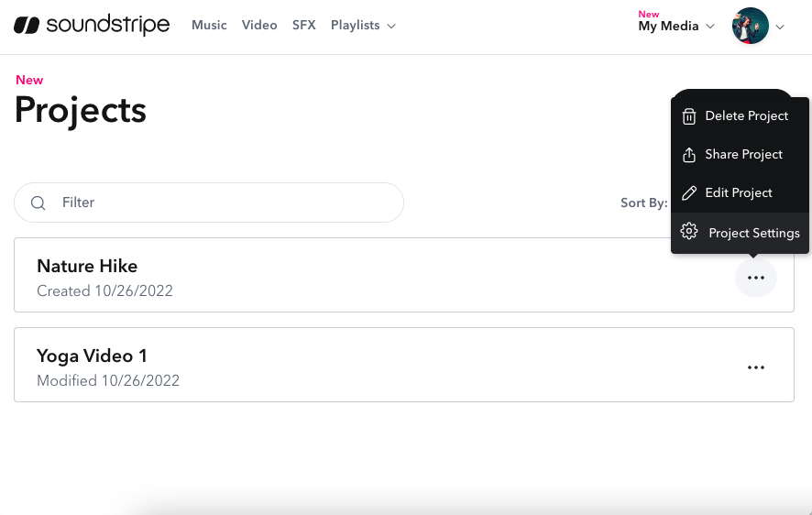Navigate to the Video section
Screen dimensions: 812x515
[259, 26]
